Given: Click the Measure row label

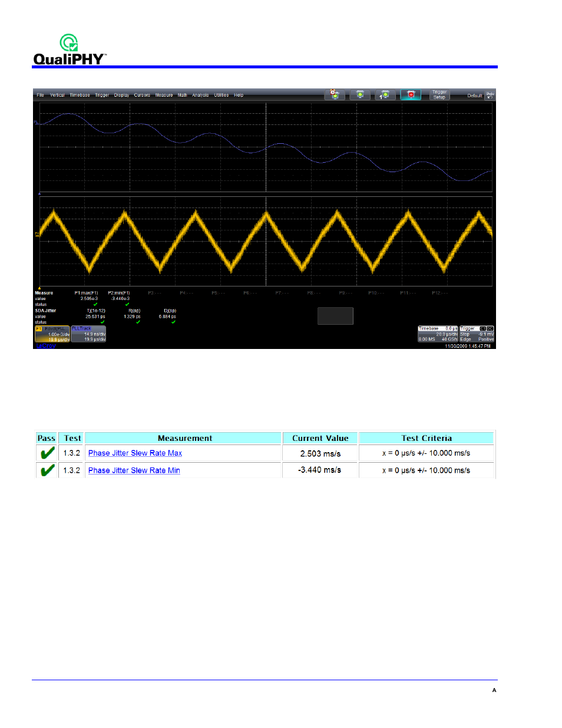Looking at the screenshot, I should [44, 293].
